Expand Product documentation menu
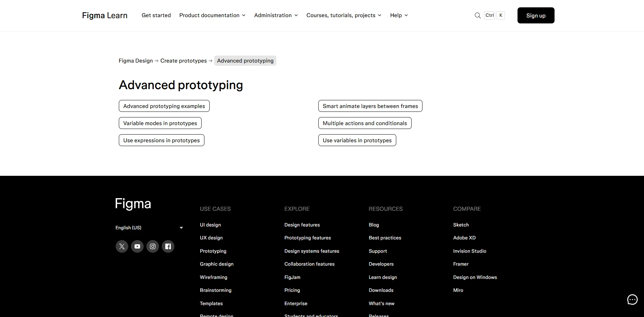 [x=212, y=15]
